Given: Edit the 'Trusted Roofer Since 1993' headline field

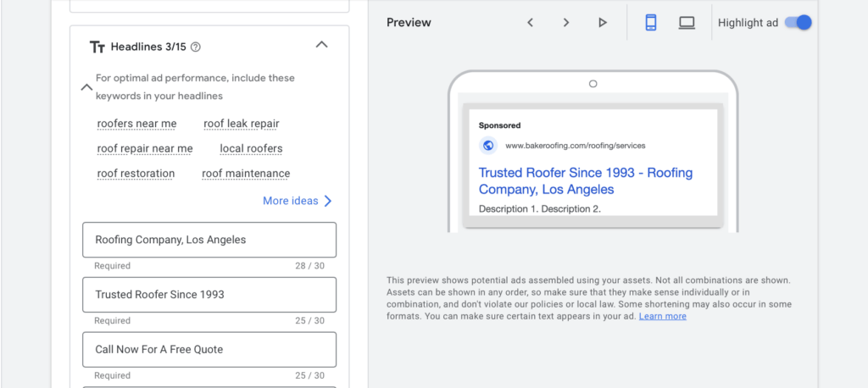Looking at the screenshot, I should point(209,295).
